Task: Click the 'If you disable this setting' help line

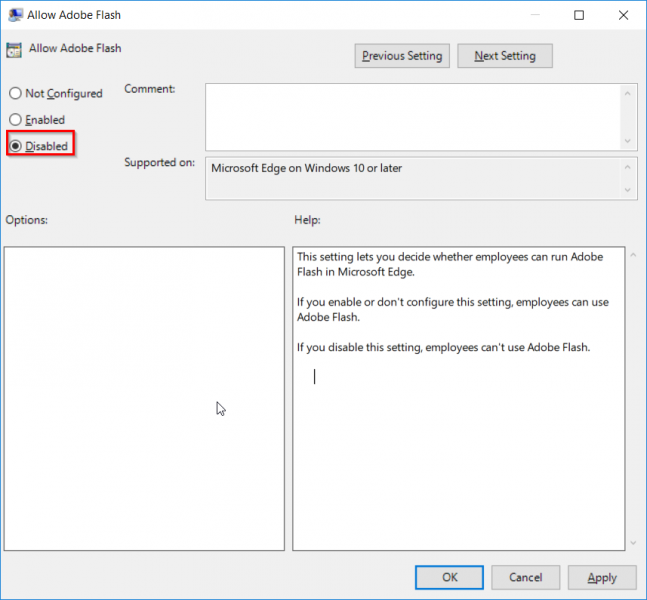Action: [x=444, y=347]
